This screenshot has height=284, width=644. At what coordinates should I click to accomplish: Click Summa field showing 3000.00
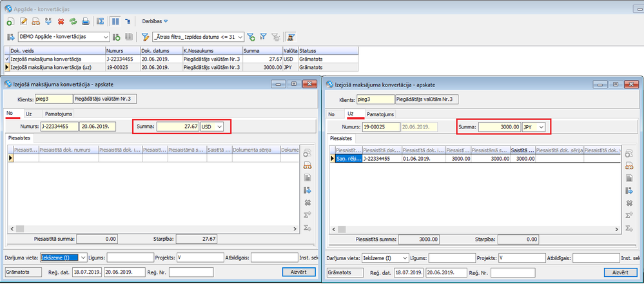(500, 127)
